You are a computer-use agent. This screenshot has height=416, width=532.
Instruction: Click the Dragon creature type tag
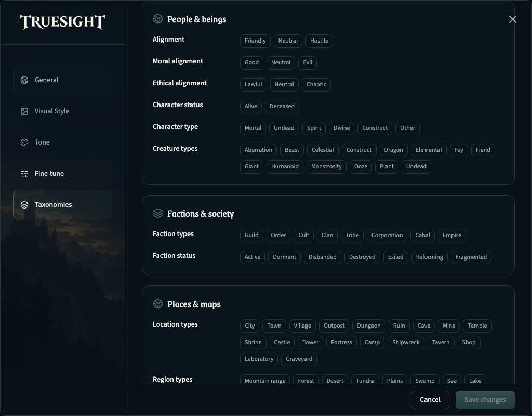[393, 150]
